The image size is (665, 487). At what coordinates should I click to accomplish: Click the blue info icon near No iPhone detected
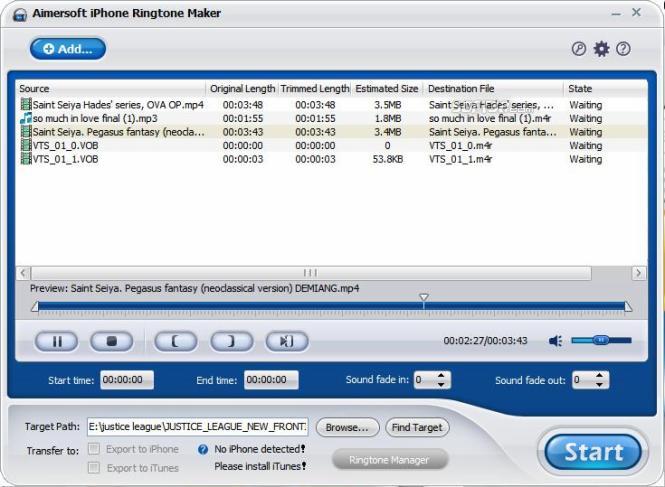203,449
